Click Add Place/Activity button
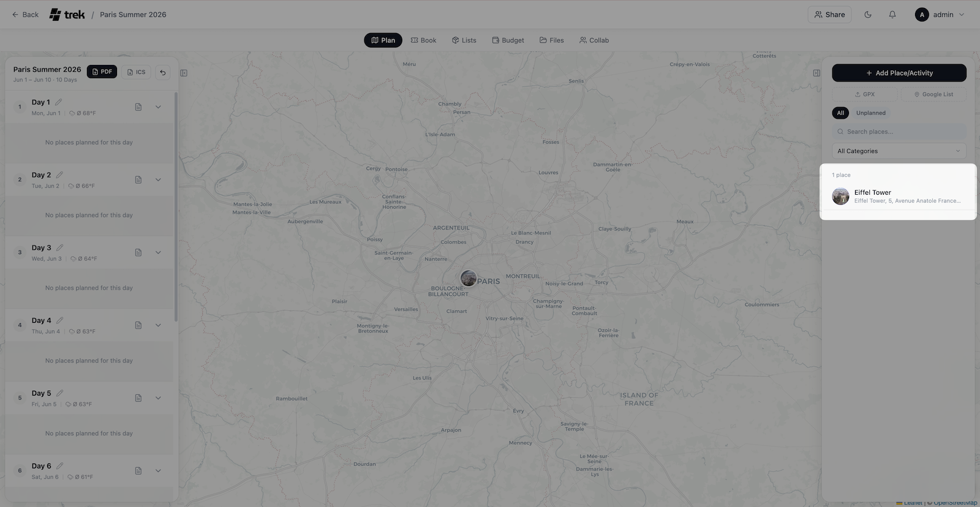This screenshot has width=980, height=507. pyautogui.click(x=899, y=73)
